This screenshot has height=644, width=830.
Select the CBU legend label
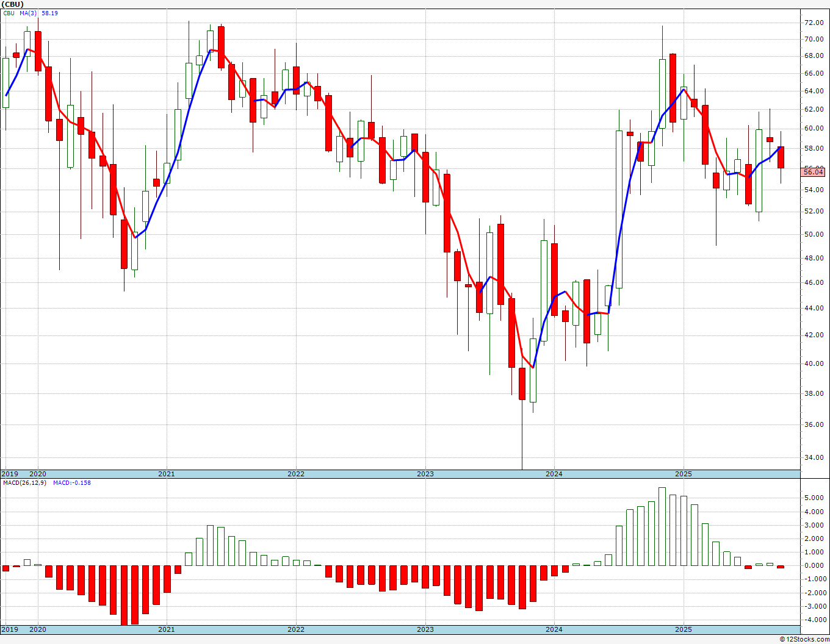(9, 13)
